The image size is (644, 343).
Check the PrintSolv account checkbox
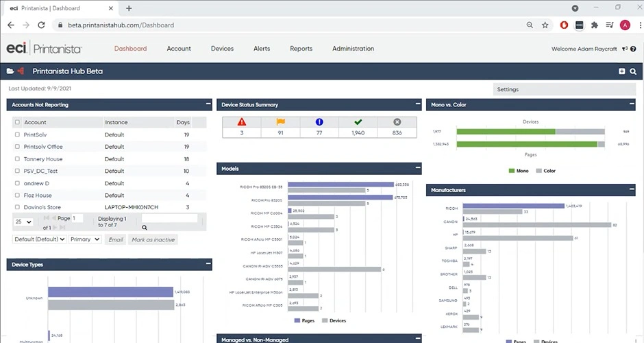17,134
